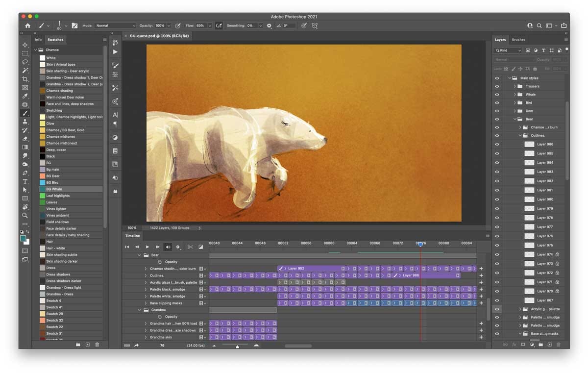Toggle visibility of Layer 980
The height and width of the screenshot is (373, 588).
[497, 199]
